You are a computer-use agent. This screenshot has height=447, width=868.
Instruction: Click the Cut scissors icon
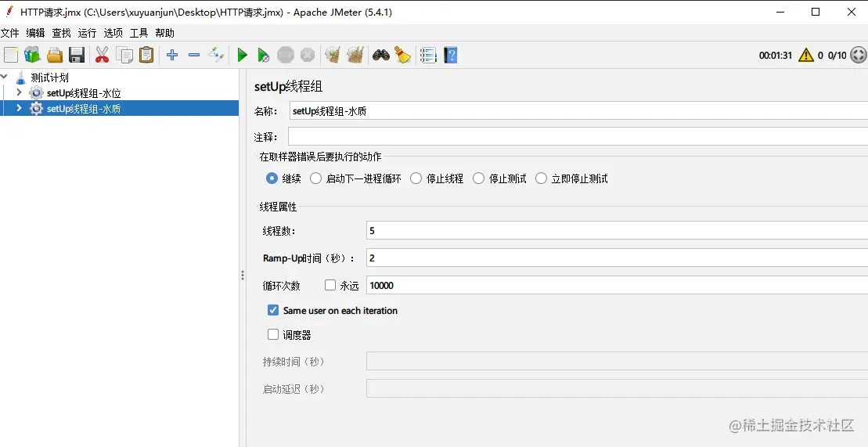pyautogui.click(x=103, y=55)
